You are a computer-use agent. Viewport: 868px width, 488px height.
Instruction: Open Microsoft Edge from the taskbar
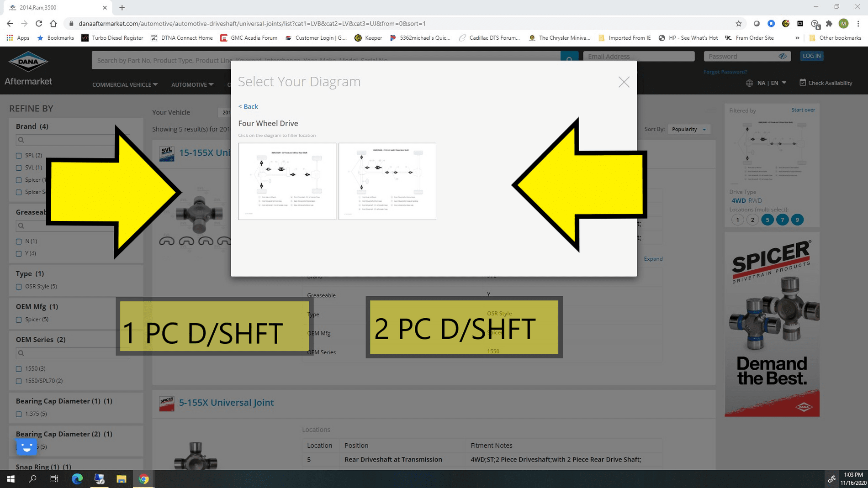(x=77, y=479)
